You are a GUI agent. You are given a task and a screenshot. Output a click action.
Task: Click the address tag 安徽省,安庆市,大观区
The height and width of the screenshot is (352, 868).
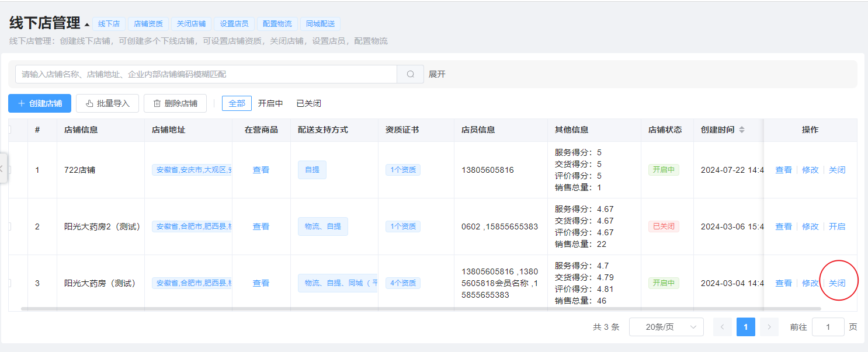(x=192, y=170)
